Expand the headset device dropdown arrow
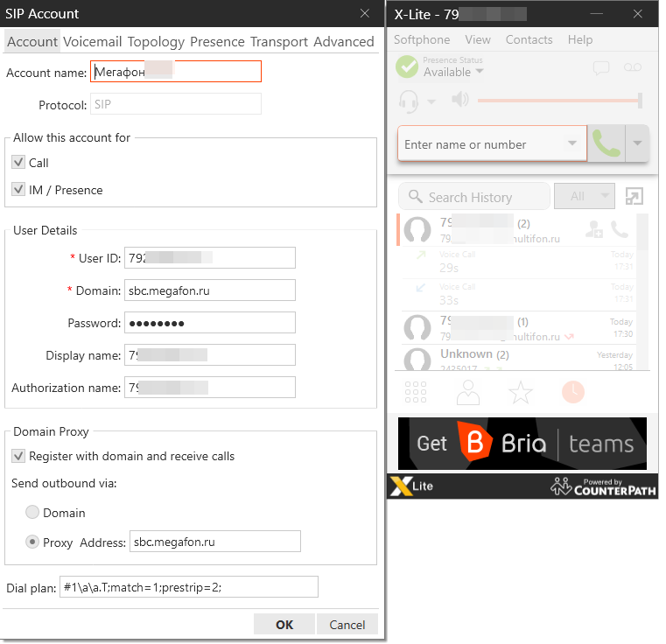The width and height of the screenshot is (666, 644). pos(431,101)
